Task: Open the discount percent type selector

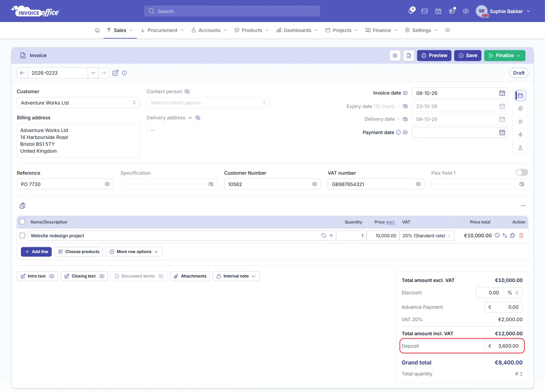Action: [x=513, y=293]
